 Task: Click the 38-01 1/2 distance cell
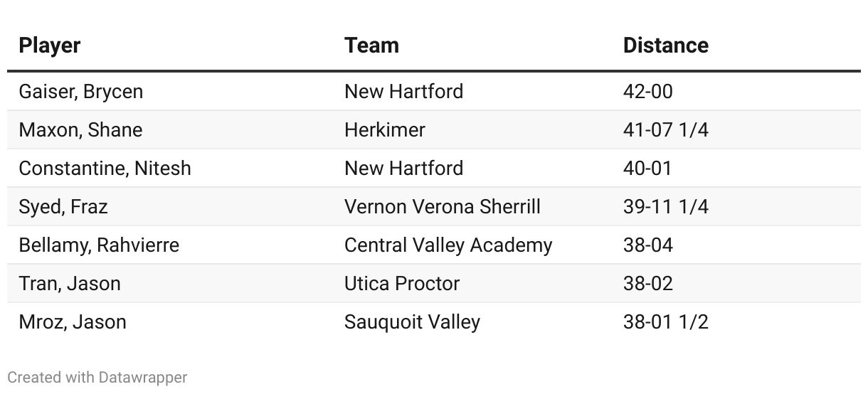666,322
